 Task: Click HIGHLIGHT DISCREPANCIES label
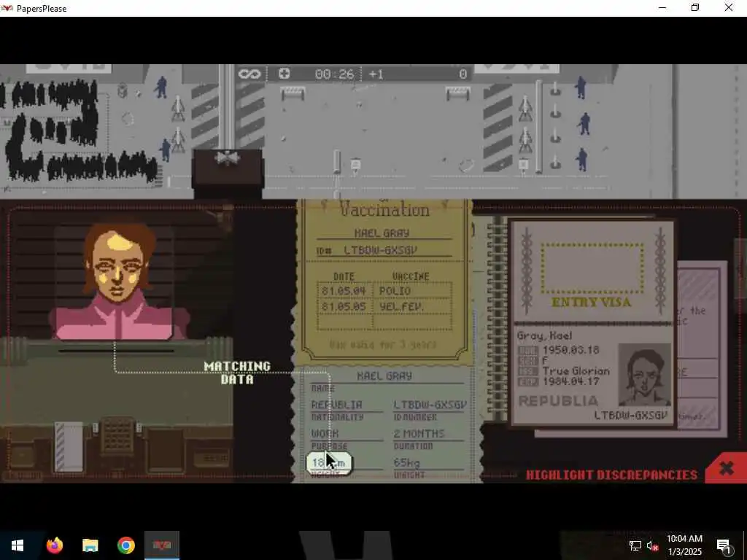[x=611, y=475]
